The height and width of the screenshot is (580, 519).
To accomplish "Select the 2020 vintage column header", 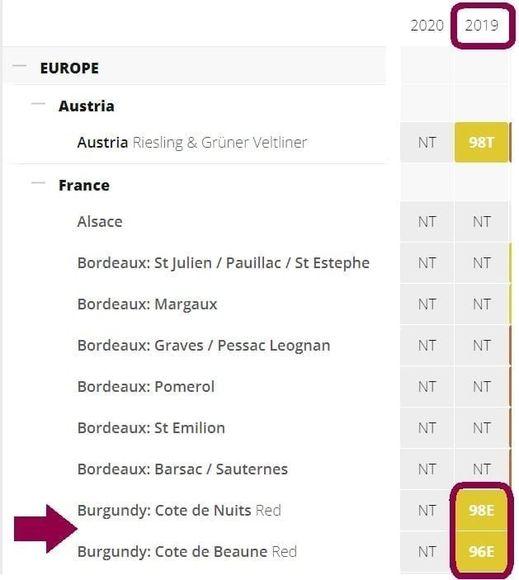I will pyautogui.click(x=427, y=26).
